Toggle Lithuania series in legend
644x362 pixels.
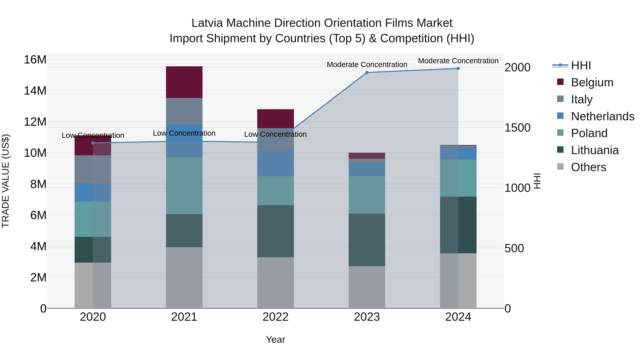(588, 150)
